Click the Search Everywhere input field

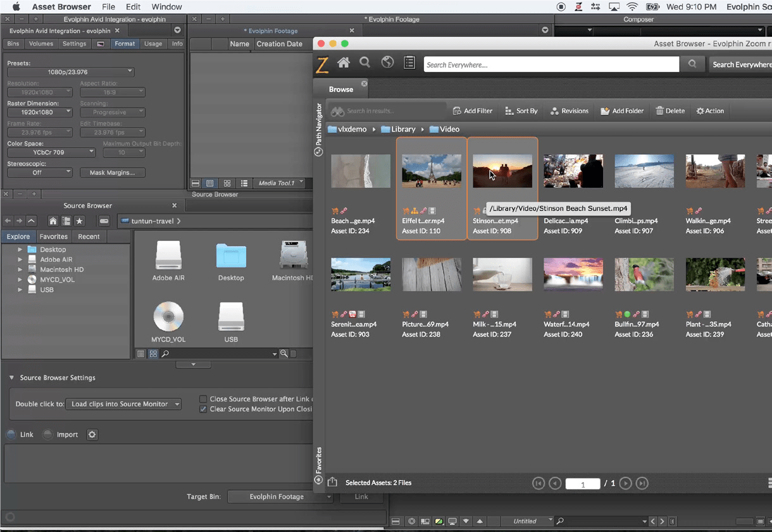pos(551,65)
